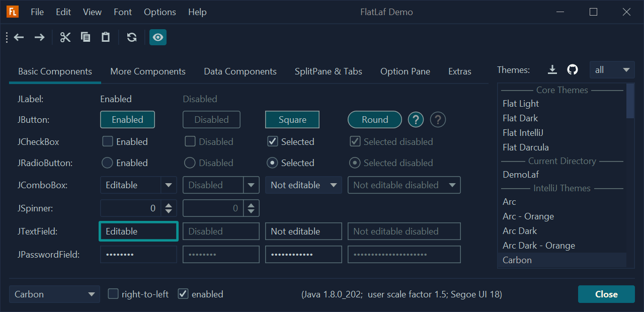Enable the right-to-left checkbox

(x=113, y=294)
